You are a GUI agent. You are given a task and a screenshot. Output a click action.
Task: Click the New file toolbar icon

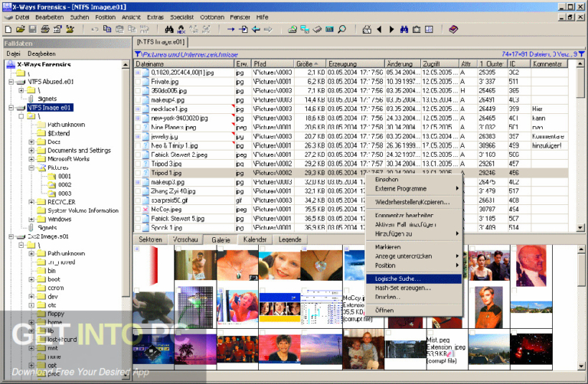click(x=8, y=29)
